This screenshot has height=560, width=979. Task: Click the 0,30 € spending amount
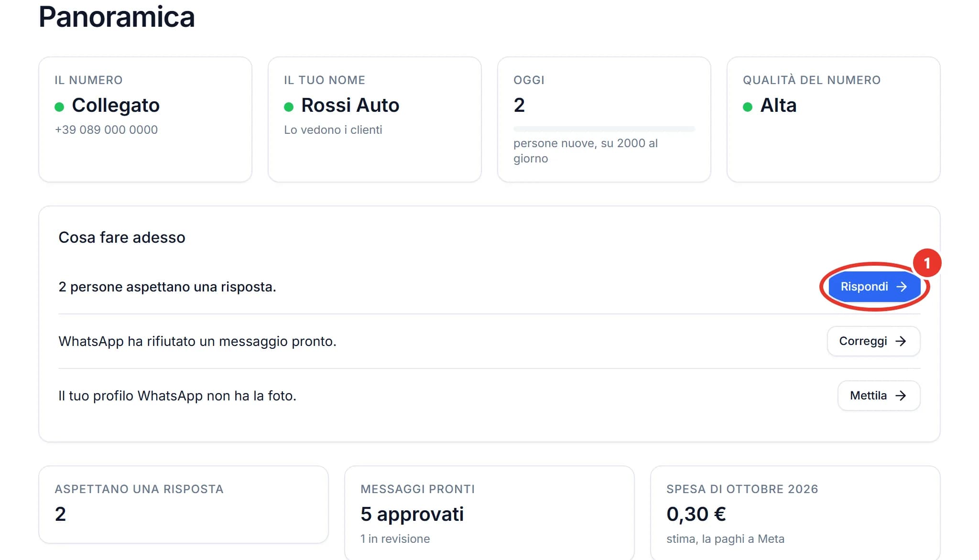(696, 514)
